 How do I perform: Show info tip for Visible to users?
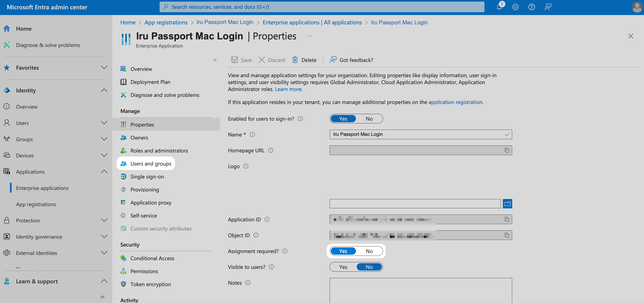click(x=271, y=267)
